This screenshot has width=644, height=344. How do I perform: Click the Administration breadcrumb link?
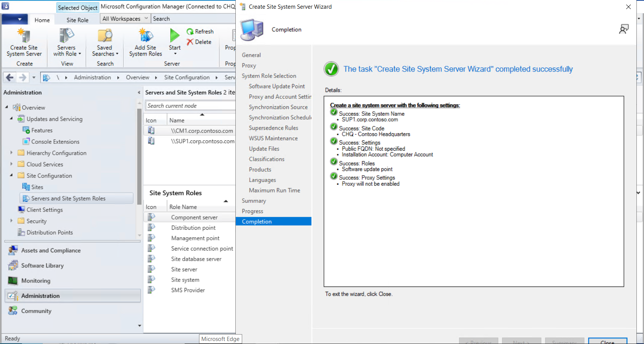tap(93, 77)
